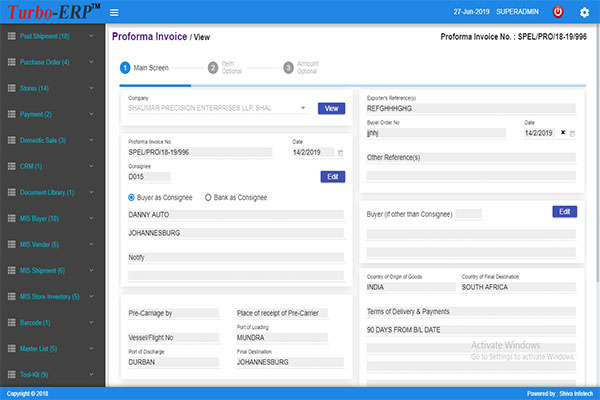Click the red power logout icon
The width and height of the screenshot is (600, 400).
pyautogui.click(x=558, y=12)
